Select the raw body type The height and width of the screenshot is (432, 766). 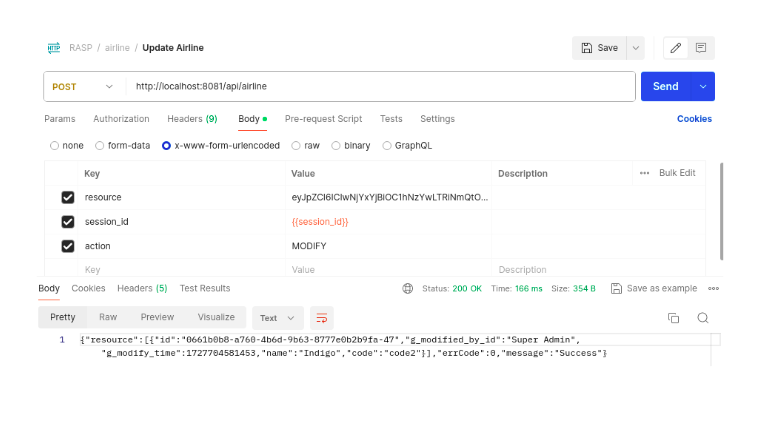tap(296, 146)
